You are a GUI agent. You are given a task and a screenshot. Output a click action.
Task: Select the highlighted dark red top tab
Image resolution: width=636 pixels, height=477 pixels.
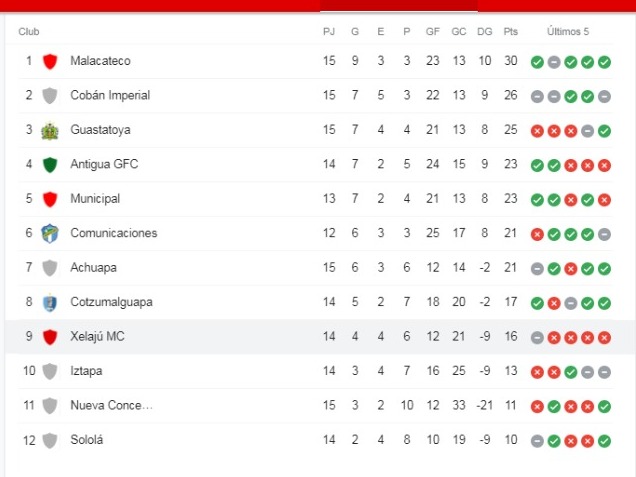399,6
